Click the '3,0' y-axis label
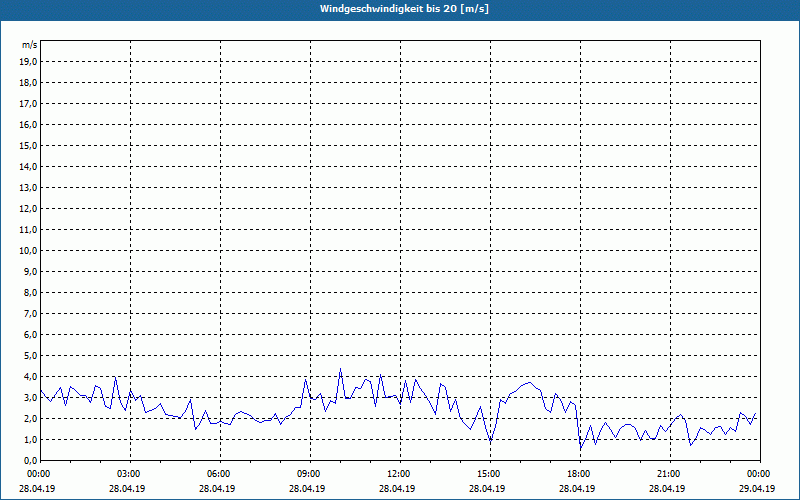This screenshot has height=500, width=800. point(31,397)
